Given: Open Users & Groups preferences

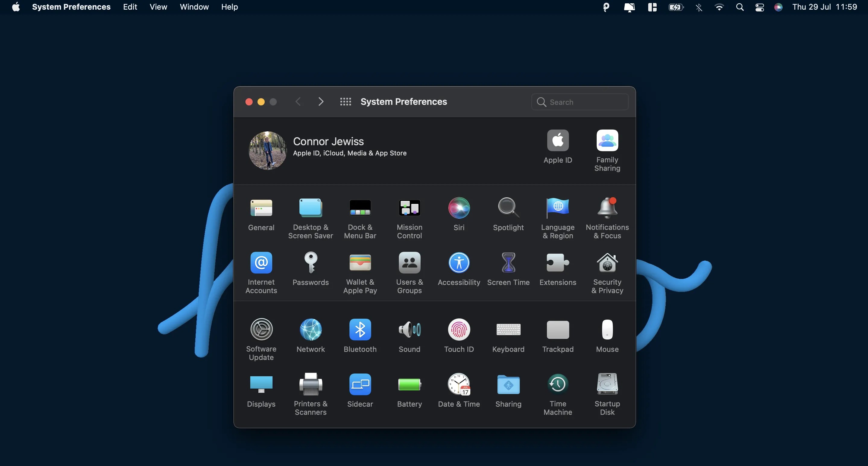Looking at the screenshot, I should 409,273.
